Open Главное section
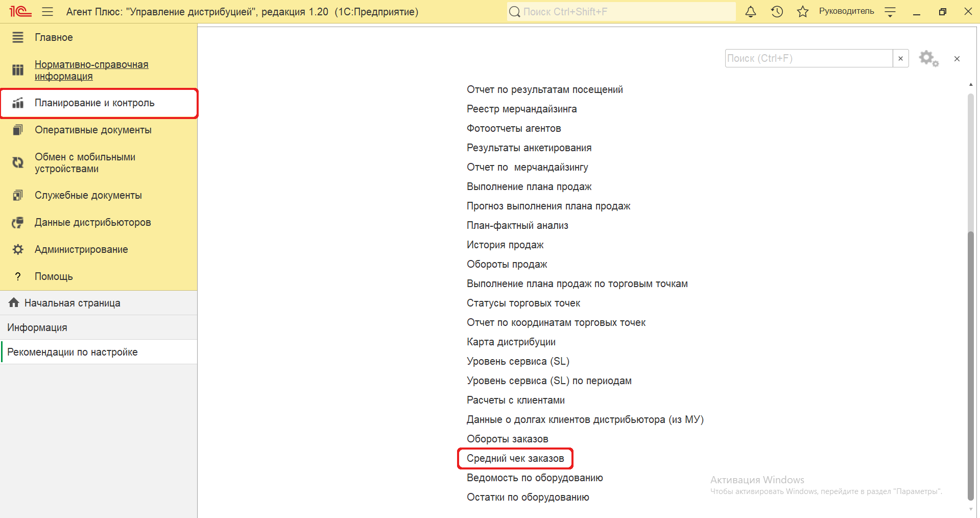This screenshot has height=518, width=980. (54, 37)
